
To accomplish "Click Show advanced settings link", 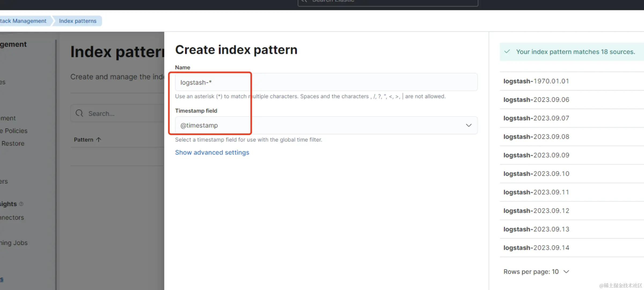I will click(212, 153).
